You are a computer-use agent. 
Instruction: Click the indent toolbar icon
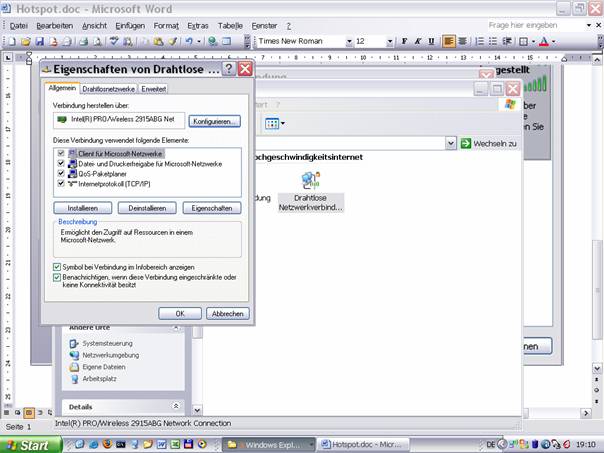[507, 41]
